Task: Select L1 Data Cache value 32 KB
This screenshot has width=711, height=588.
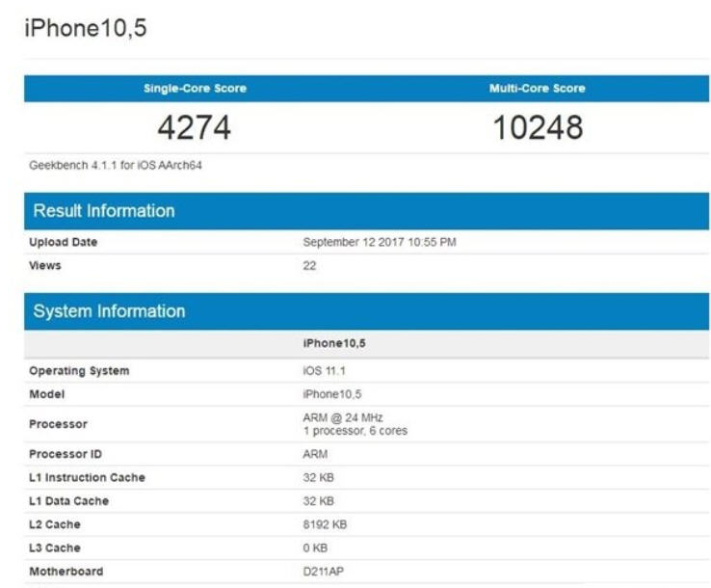Action: point(318,501)
